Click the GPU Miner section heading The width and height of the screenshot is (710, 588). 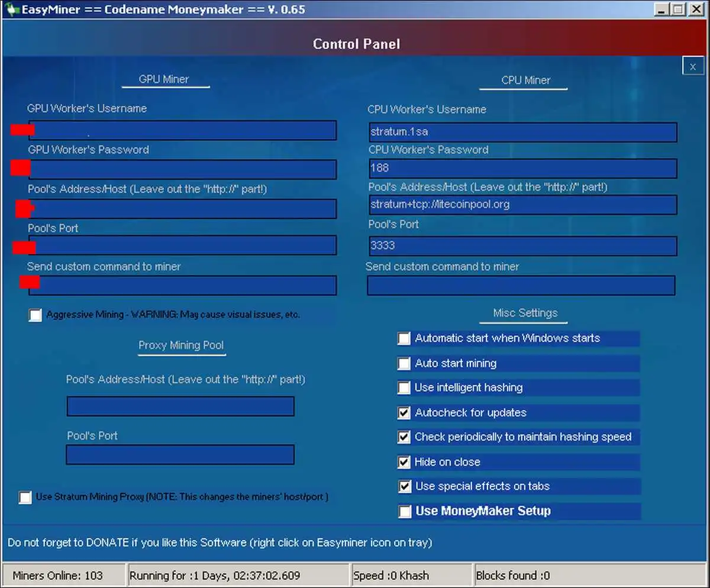(x=164, y=79)
